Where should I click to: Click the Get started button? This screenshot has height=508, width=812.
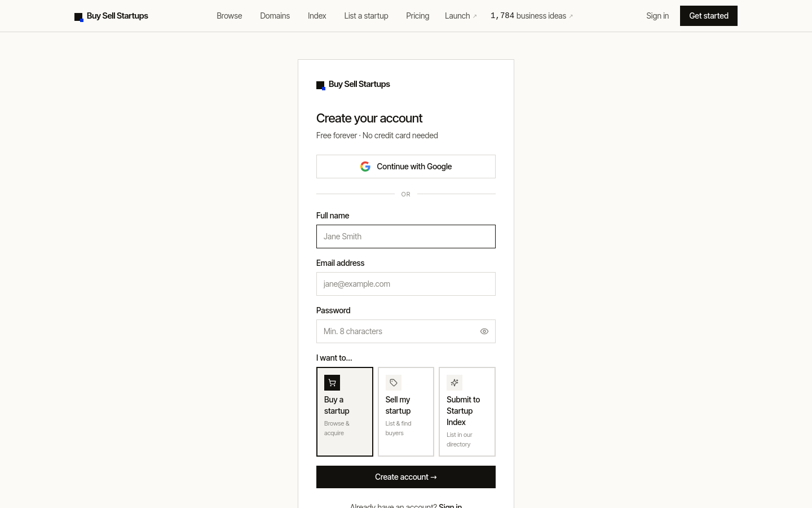tap(709, 16)
